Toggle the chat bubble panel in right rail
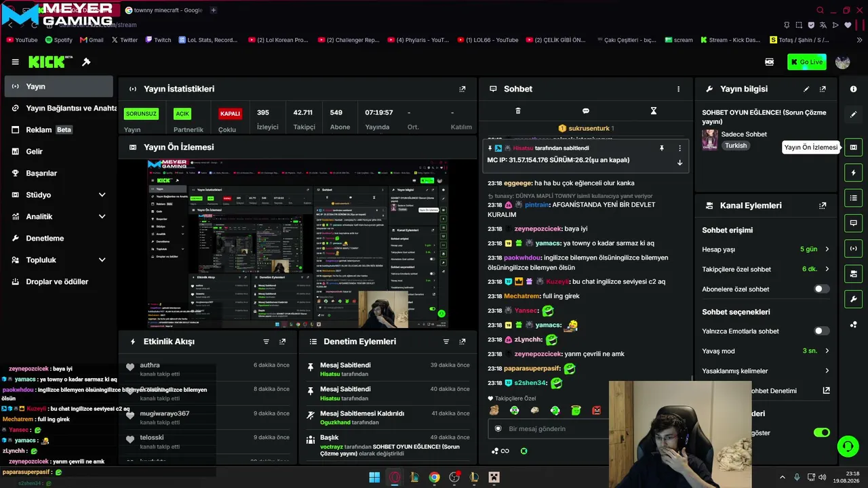 click(x=853, y=223)
